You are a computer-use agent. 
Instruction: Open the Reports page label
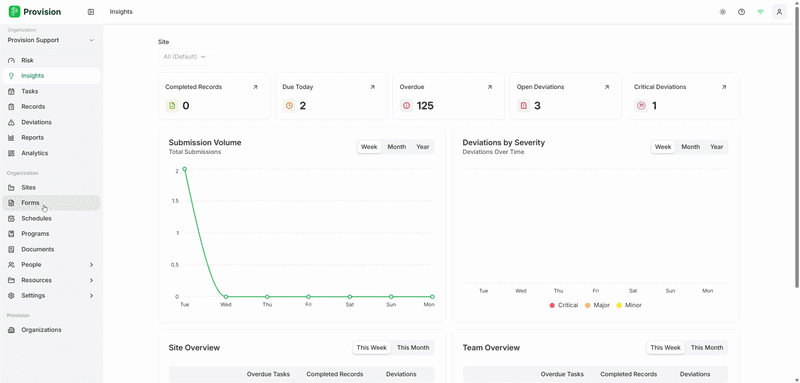[33, 138]
